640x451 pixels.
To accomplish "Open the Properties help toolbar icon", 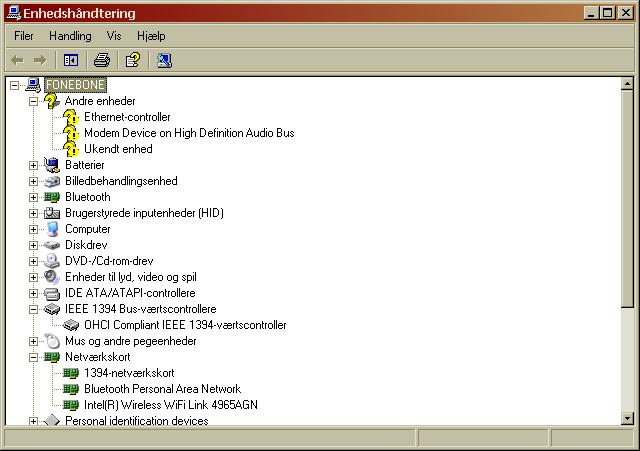I will click(133, 60).
